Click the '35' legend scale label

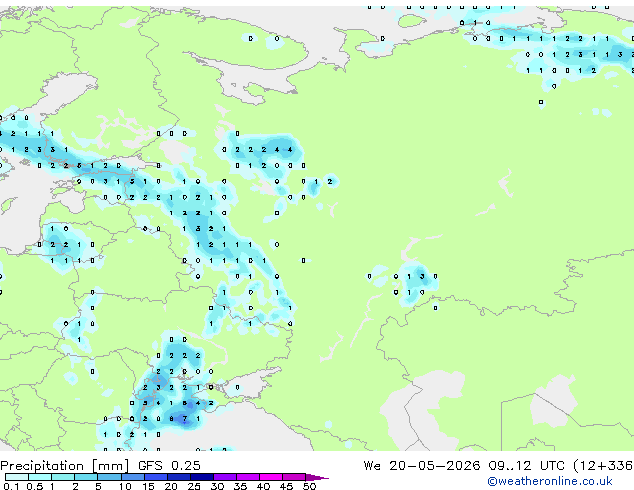[240, 486]
